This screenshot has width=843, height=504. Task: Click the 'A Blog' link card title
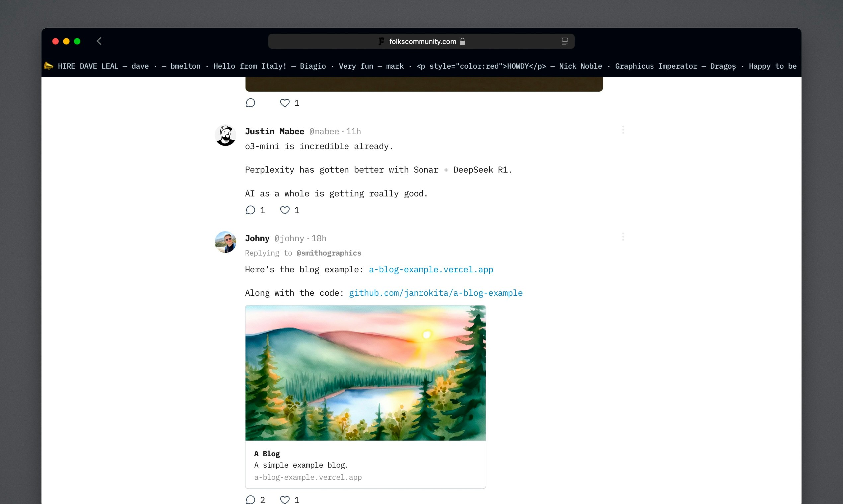pos(267,453)
